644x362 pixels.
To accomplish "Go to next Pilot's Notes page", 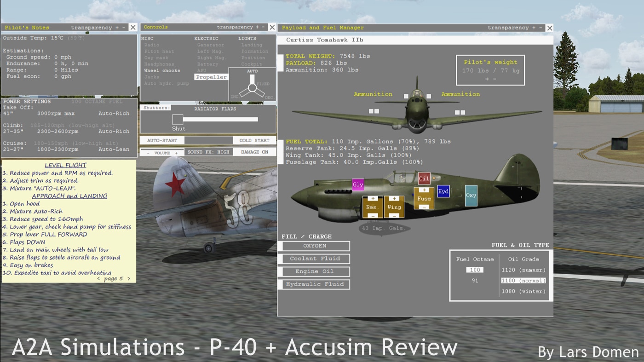I will pyautogui.click(x=129, y=279).
